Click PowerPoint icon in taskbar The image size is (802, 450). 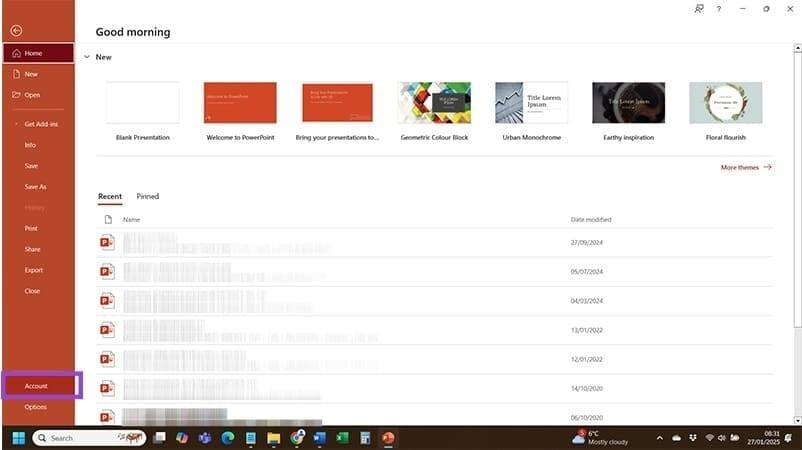tap(388, 438)
